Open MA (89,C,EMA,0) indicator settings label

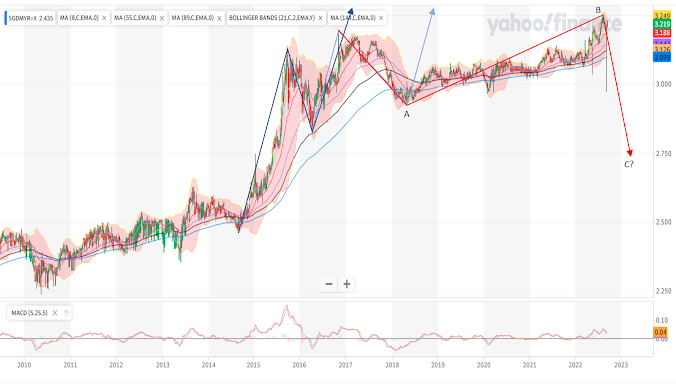click(193, 18)
